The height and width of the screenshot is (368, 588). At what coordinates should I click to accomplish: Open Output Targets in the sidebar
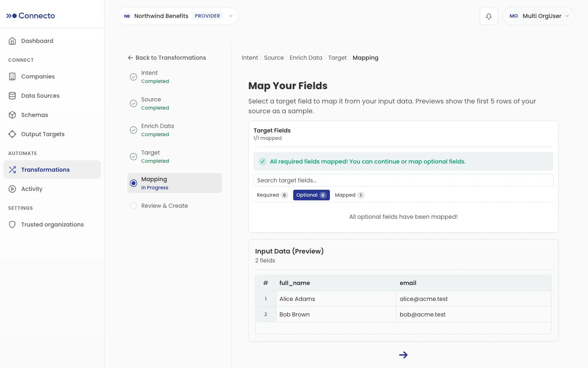pyautogui.click(x=52, y=134)
